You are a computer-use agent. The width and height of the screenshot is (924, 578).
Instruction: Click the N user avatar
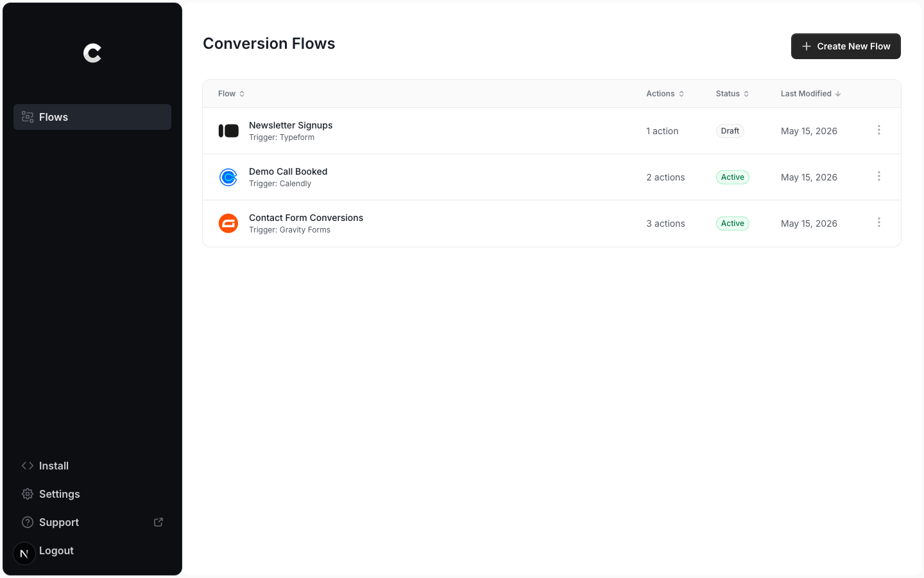point(24,553)
